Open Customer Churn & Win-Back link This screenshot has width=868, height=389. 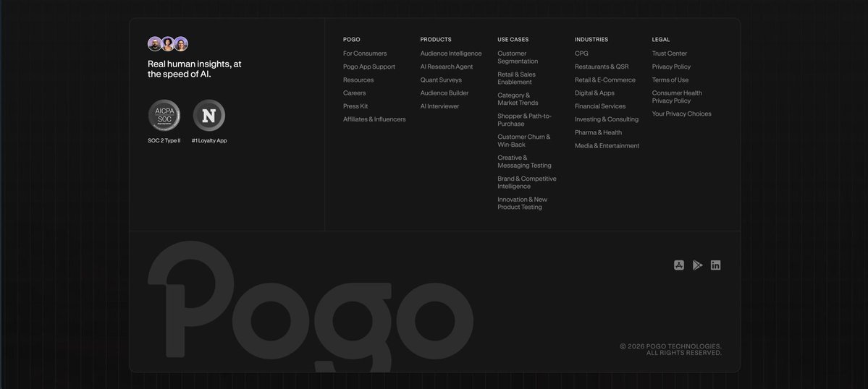point(524,141)
